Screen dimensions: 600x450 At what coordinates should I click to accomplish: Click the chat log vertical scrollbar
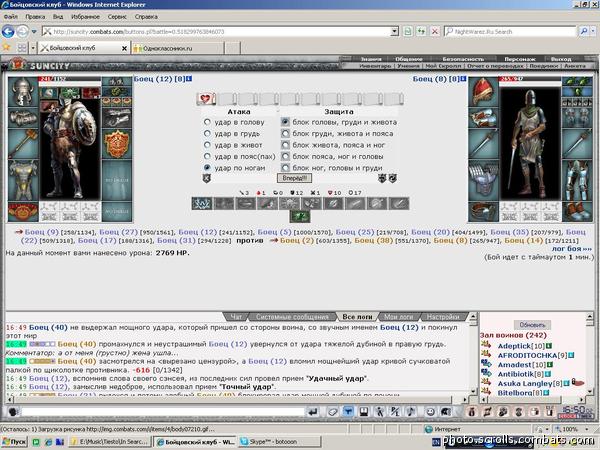pos(473,354)
